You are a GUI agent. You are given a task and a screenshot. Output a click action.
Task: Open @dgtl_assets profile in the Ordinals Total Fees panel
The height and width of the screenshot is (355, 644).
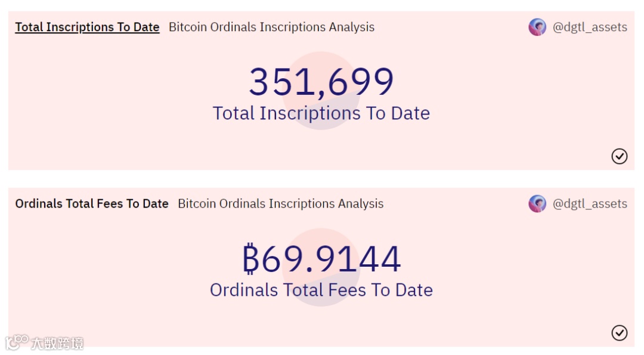(590, 203)
